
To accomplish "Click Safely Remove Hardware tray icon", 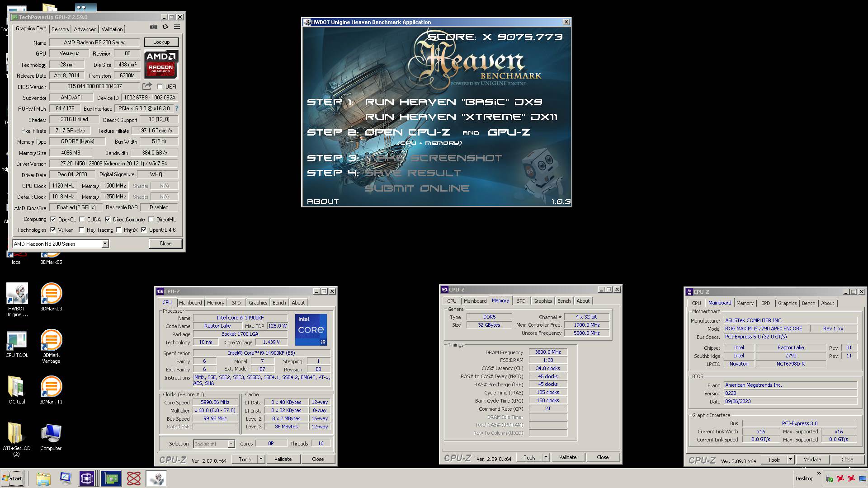I will pos(829,479).
